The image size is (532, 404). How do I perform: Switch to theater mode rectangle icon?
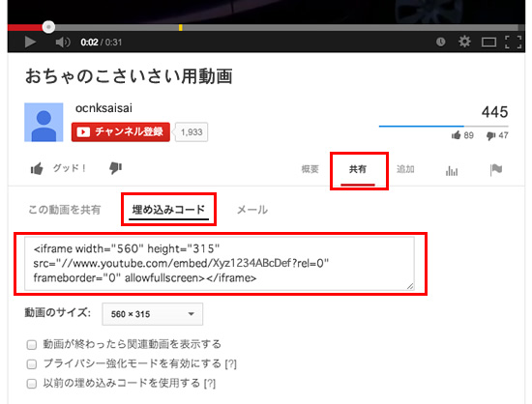[488, 43]
